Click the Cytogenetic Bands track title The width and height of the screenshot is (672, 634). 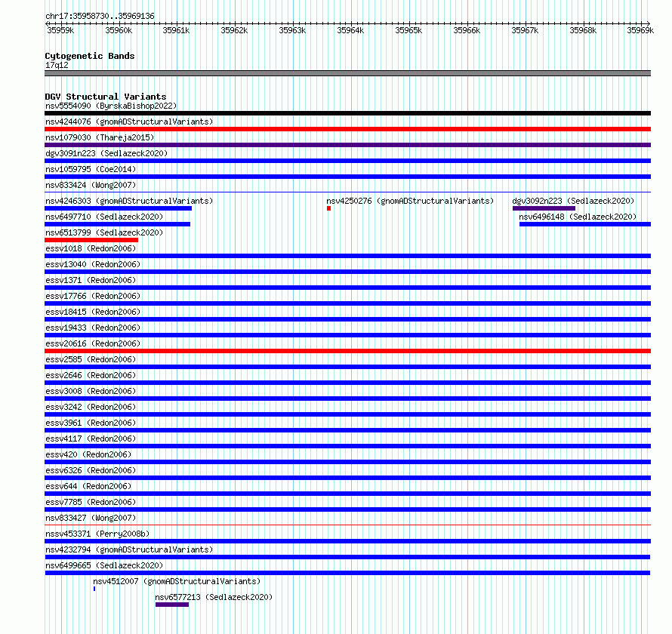tap(90, 56)
